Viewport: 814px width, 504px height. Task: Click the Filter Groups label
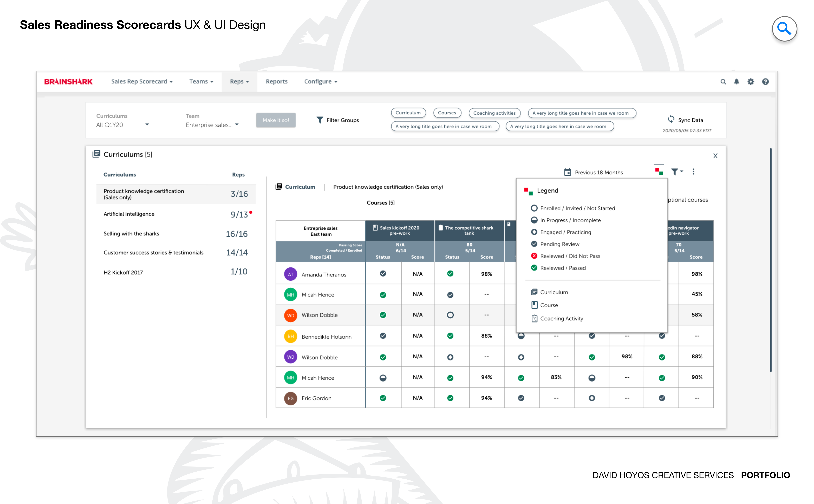click(343, 120)
